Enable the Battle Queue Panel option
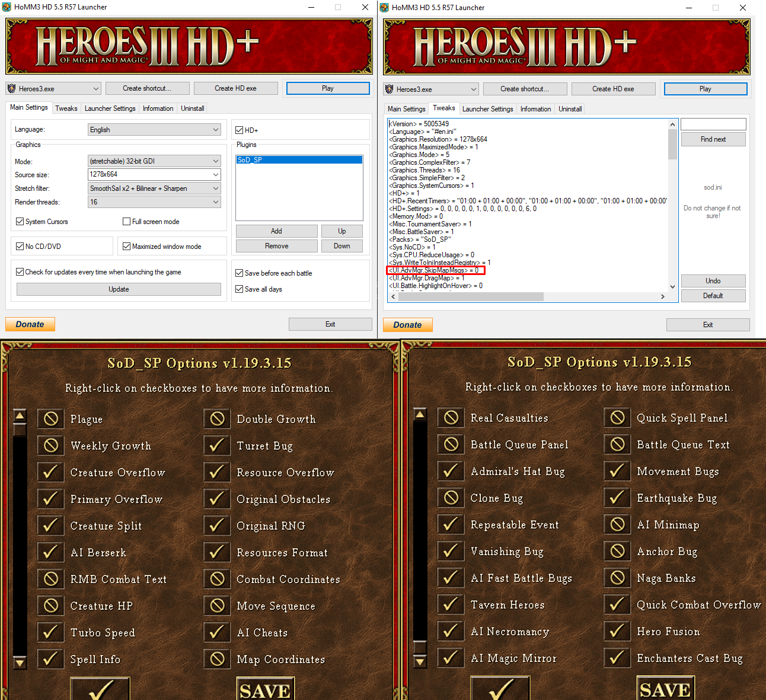This screenshot has width=766, height=700. (x=451, y=445)
